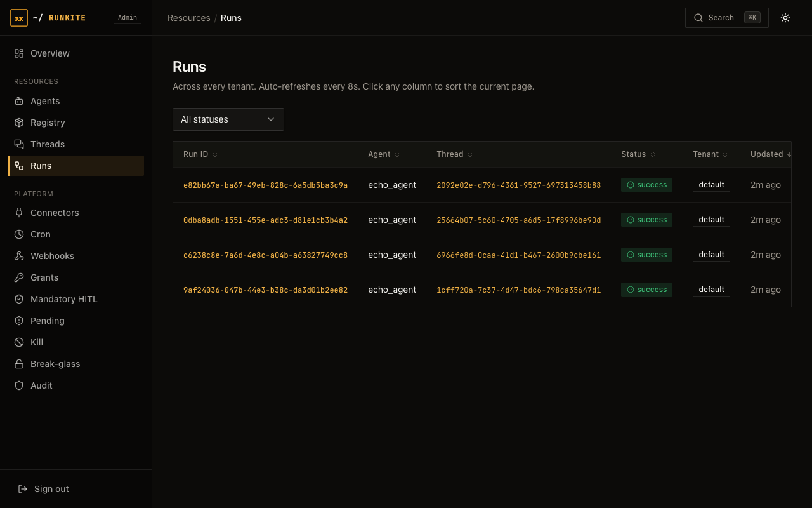Click the Sign out button

pyautogui.click(x=76, y=489)
